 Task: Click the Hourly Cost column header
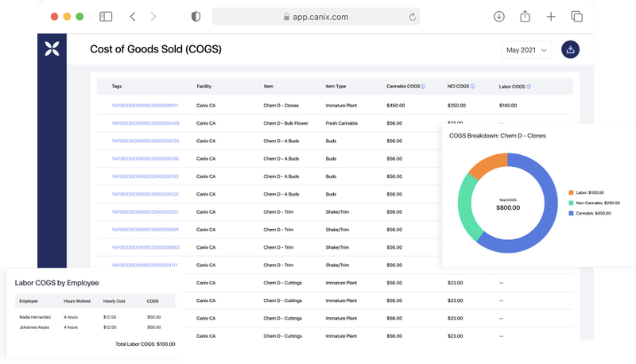114,301
